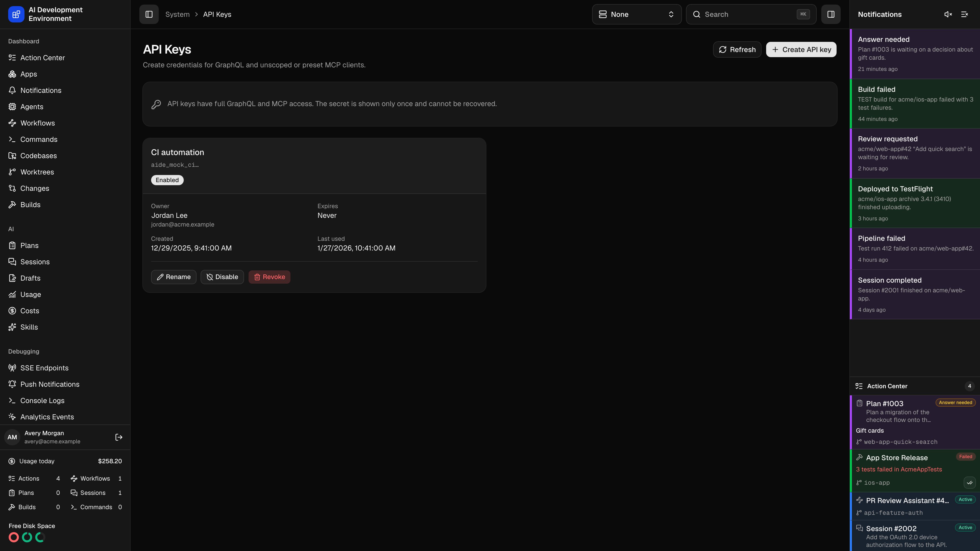Mark App Store Release item done checkmark
Viewport: 980px width, 551px height.
pyautogui.click(x=969, y=483)
